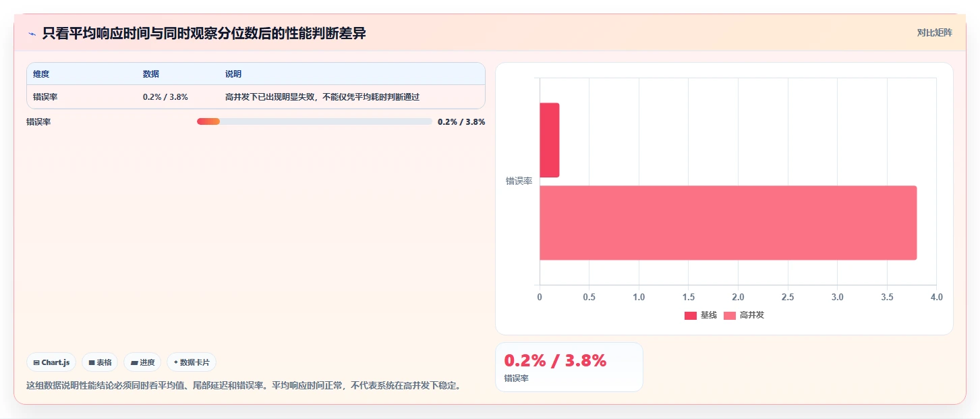
Task: Click the short 基线 bar in chart
Action: coord(549,140)
